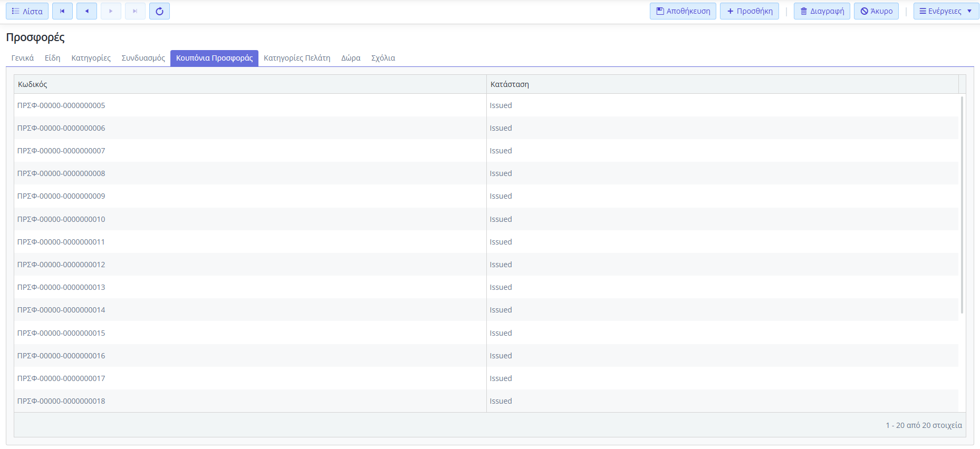The height and width of the screenshot is (449, 980).
Task: Expand the Ενέργειες actions dropdown
Action: tap(945, 11)
